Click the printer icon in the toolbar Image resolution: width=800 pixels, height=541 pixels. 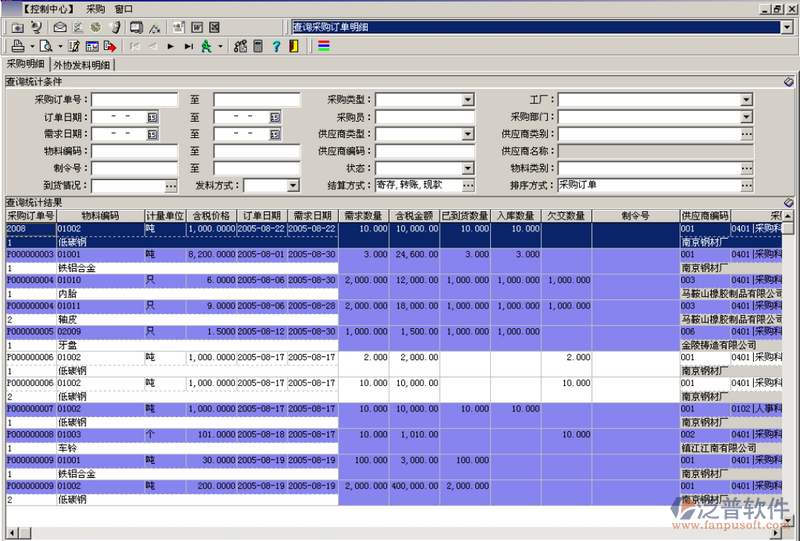click(16, 46)
